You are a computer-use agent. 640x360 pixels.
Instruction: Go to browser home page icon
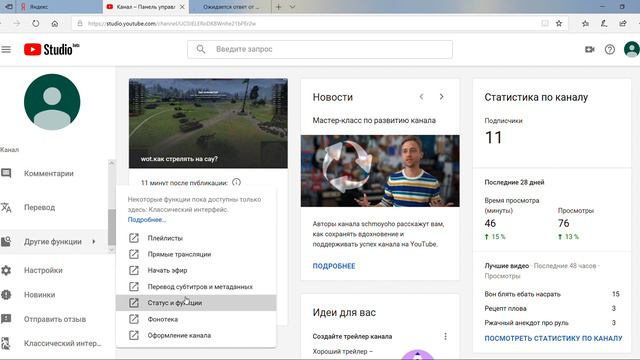tap(55, 24)
